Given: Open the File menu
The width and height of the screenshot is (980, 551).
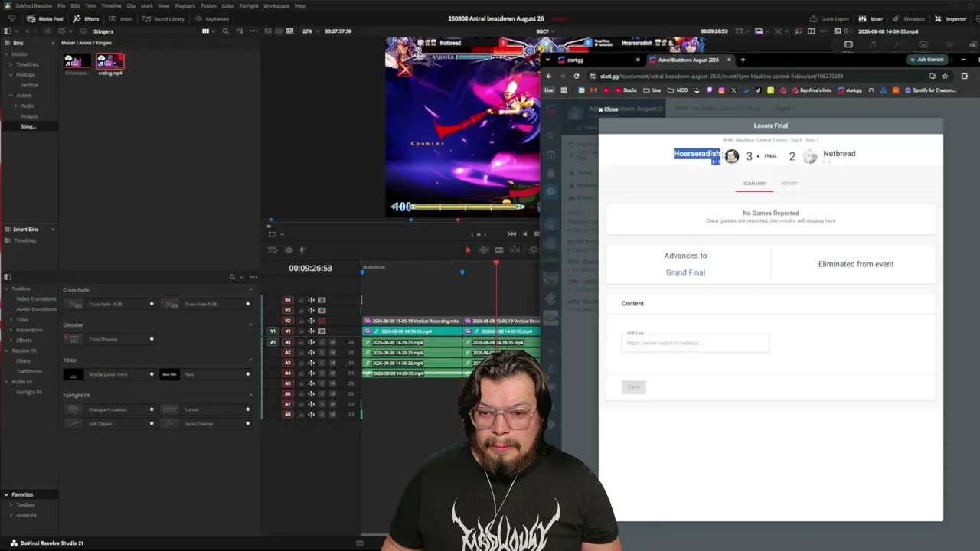Looking at the screenshot, I should tap(61, 5).
